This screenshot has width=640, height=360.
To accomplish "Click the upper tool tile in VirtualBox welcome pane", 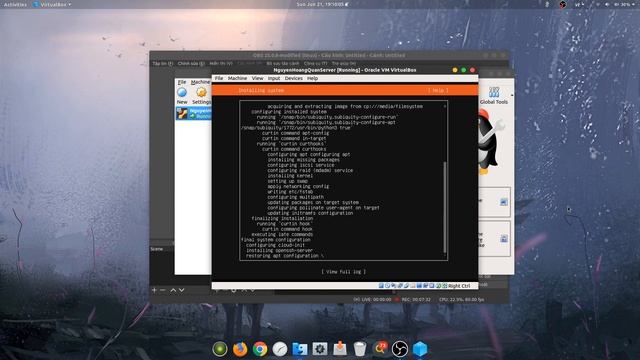I will [x=495, y=202].
